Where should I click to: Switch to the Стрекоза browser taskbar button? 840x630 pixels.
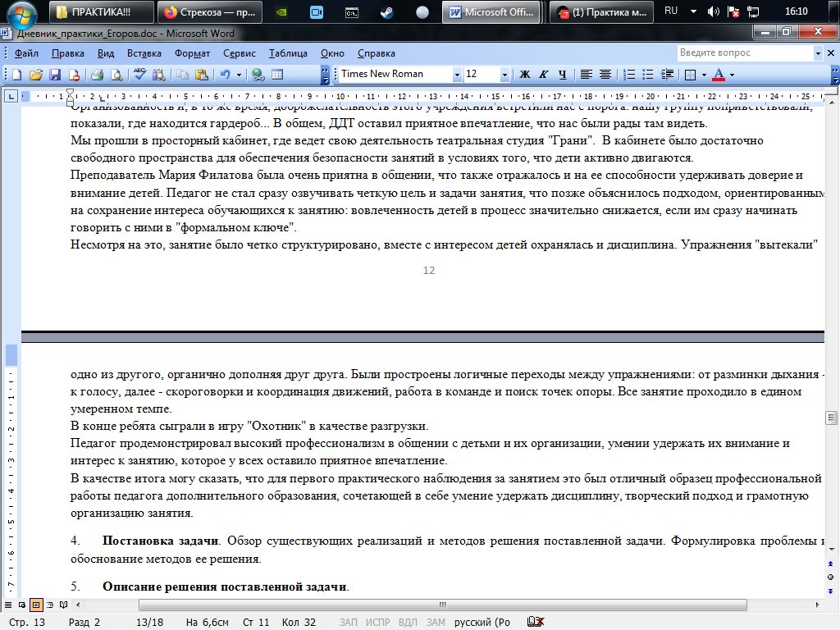[x=210, y=12]
